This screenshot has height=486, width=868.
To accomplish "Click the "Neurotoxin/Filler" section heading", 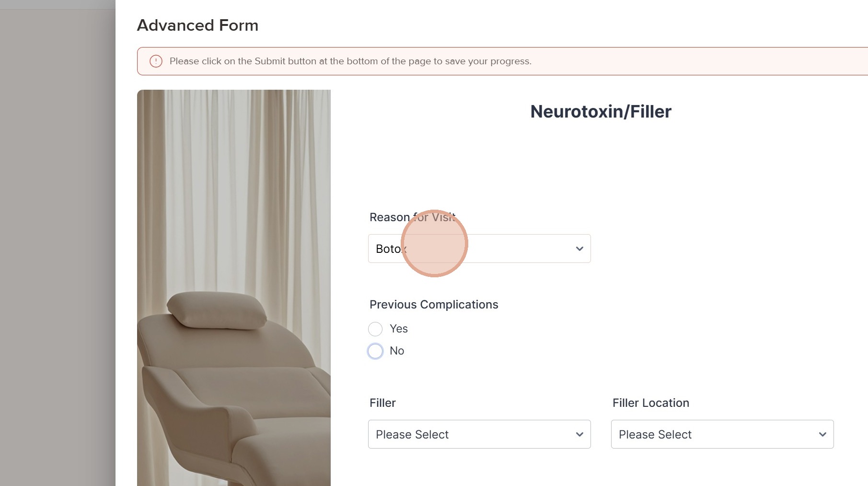I will [x=601, y=112].
